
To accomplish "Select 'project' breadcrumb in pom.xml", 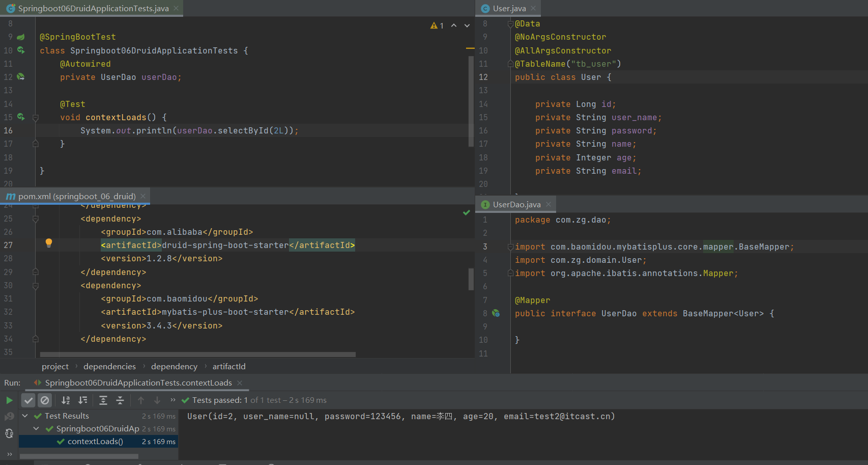I will click(x=55, y=366).
